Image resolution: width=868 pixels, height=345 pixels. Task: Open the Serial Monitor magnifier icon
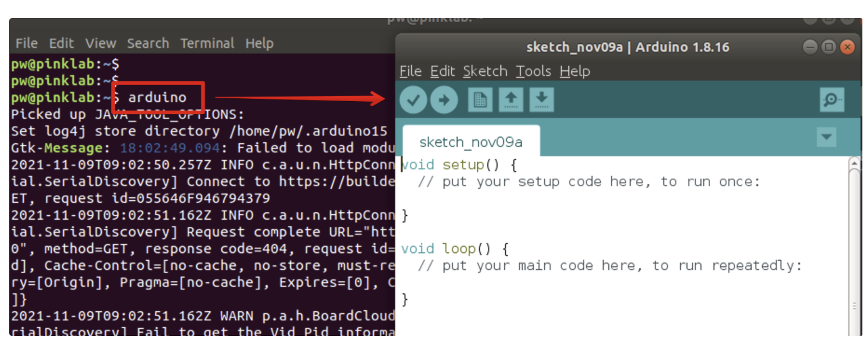pos(831,101)
